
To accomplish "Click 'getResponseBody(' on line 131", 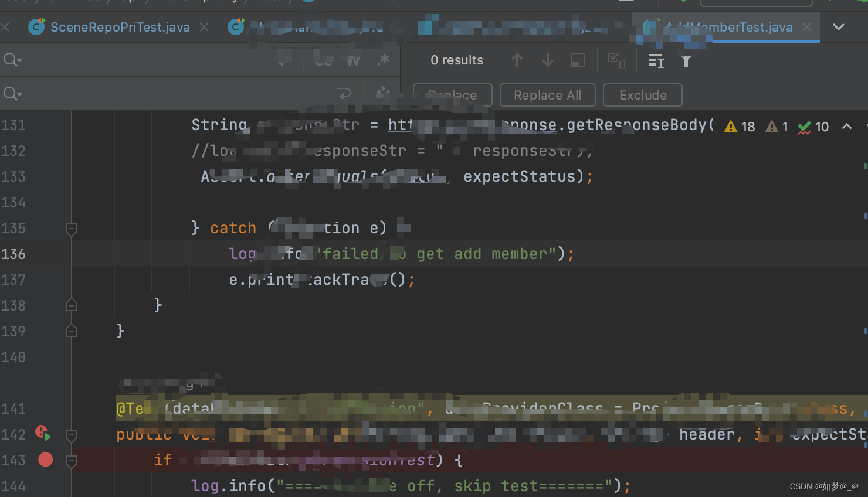I will (x=640, y=125).
